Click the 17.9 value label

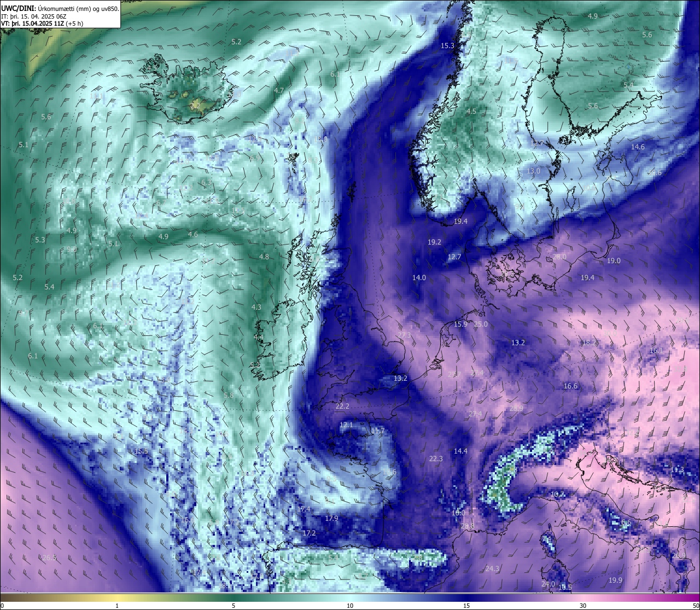click(331, 519)
